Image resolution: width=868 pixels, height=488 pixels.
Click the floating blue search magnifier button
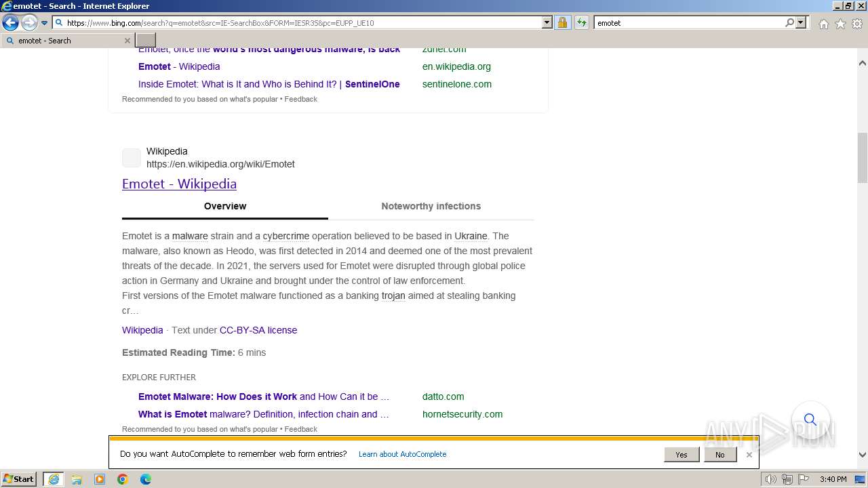coord(810,420)
